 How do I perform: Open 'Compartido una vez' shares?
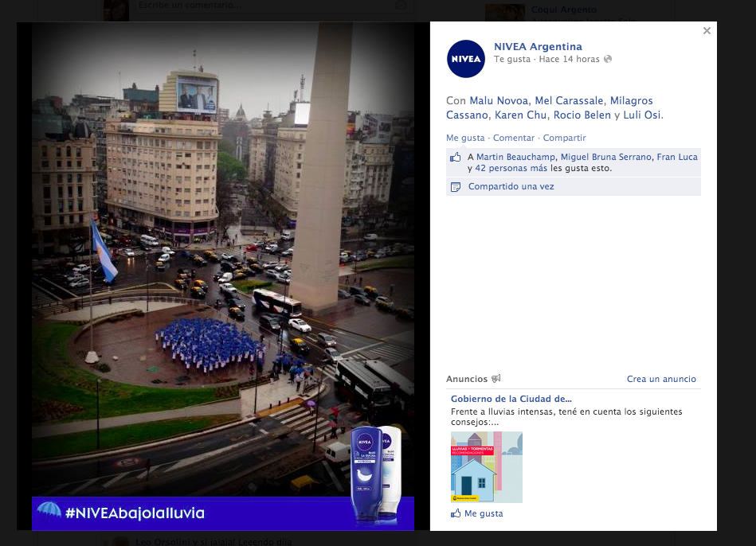(x=511, y=186)
